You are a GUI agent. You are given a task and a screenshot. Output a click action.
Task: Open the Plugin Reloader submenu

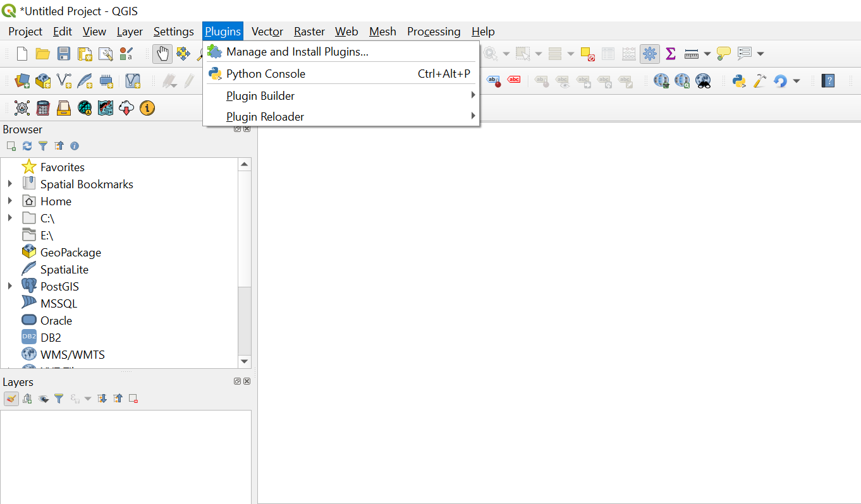coord(341,116)
